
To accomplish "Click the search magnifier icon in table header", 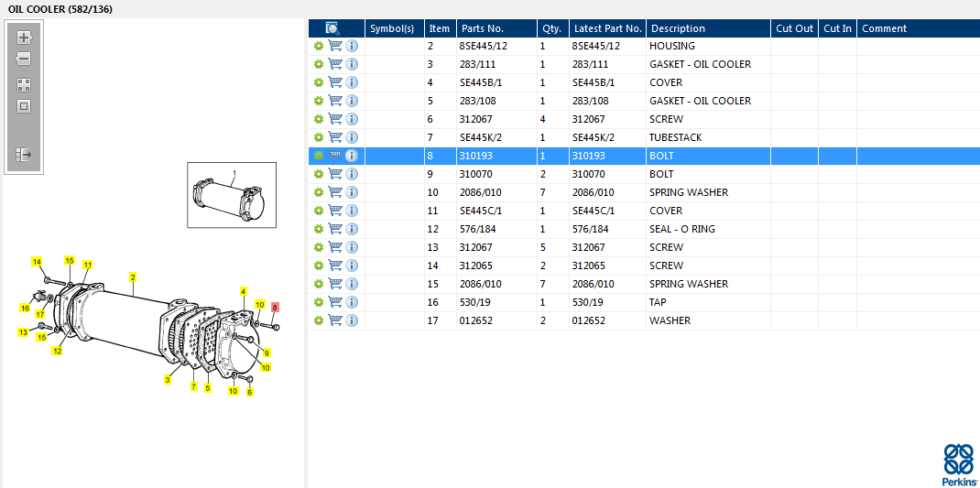I will tap(332, 28).
